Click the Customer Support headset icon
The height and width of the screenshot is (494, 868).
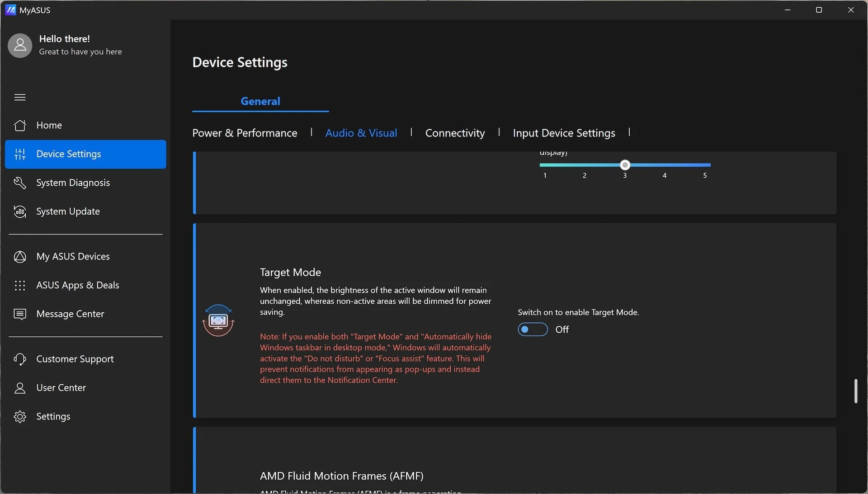tap(20, 359)
